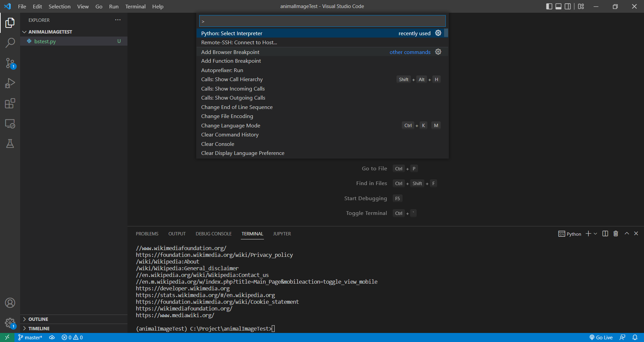Click feedback icon in status bar
The width and height of the screenshot is (644, 342).
pyautogui.click(x=623, y=337)
